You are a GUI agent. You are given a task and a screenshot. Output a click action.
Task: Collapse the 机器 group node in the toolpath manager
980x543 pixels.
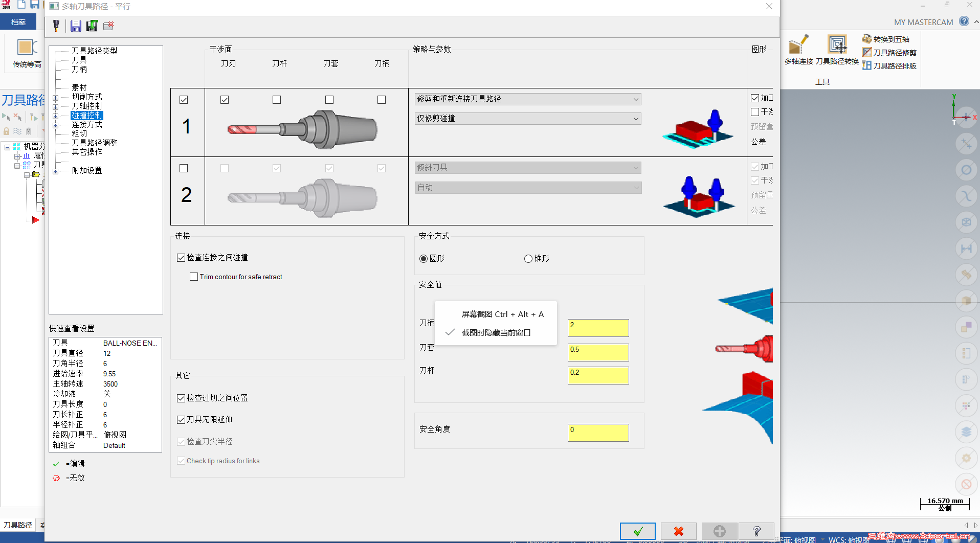click(x=8, y=147)
